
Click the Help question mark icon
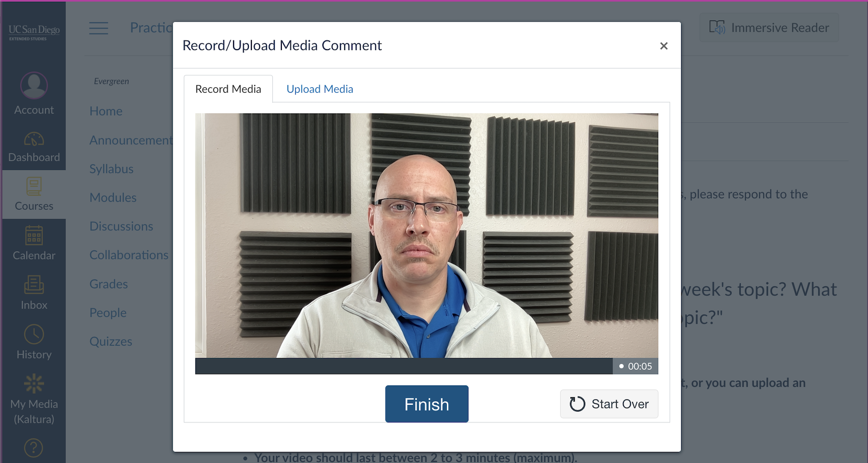34,448
